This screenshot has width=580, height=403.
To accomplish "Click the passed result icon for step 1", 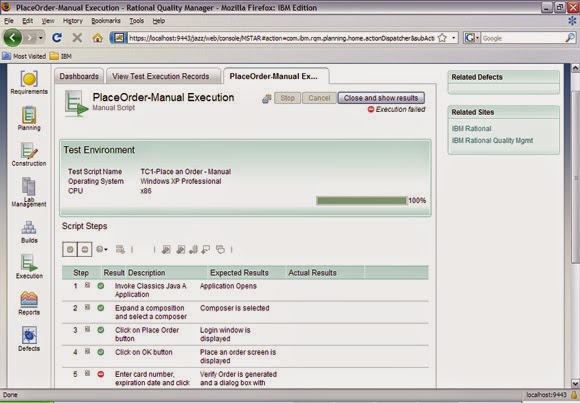I will [101, 286].
